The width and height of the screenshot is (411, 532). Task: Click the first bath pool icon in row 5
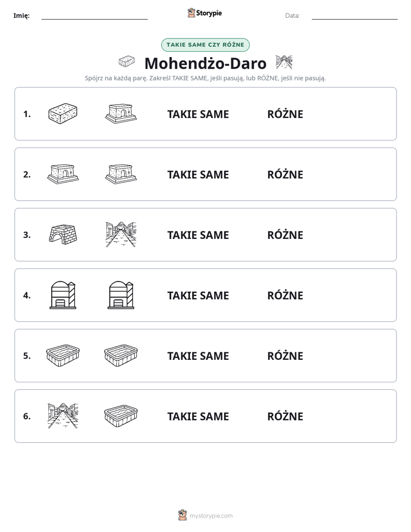pyautogui.click(x=63, y=355)
